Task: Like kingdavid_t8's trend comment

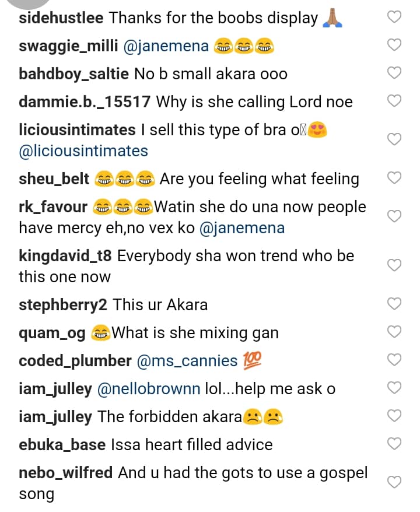Action: [x=395, y=265]
